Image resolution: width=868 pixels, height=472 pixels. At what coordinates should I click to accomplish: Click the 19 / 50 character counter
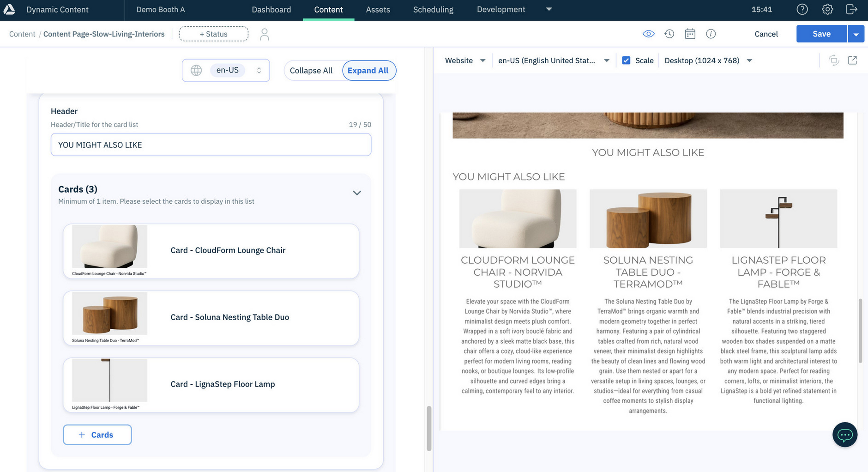tap(360, 125)
